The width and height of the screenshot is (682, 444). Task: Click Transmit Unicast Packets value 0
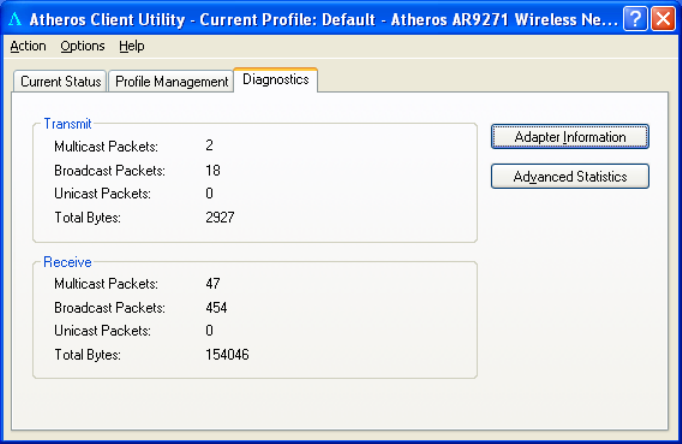[209, 193]
